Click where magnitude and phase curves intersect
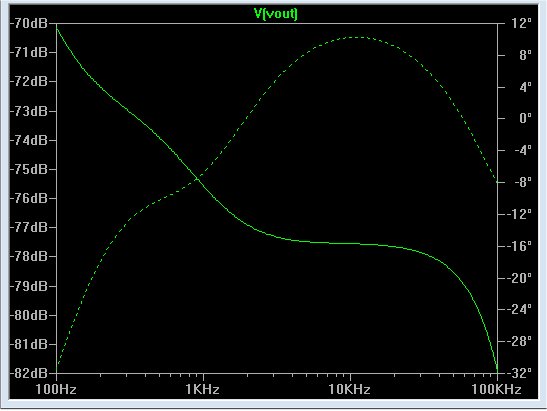This screenshot has width=547, height=411. click(197, 179)
